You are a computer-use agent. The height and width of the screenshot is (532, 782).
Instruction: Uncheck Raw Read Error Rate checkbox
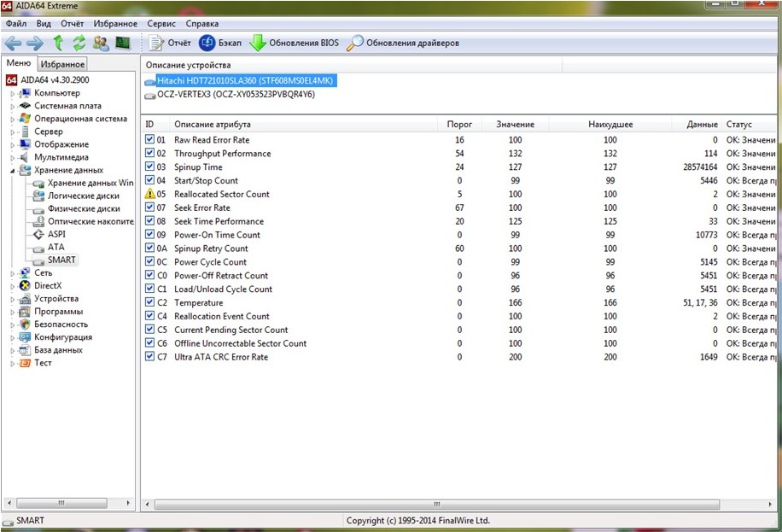click(x=149, y=139)
